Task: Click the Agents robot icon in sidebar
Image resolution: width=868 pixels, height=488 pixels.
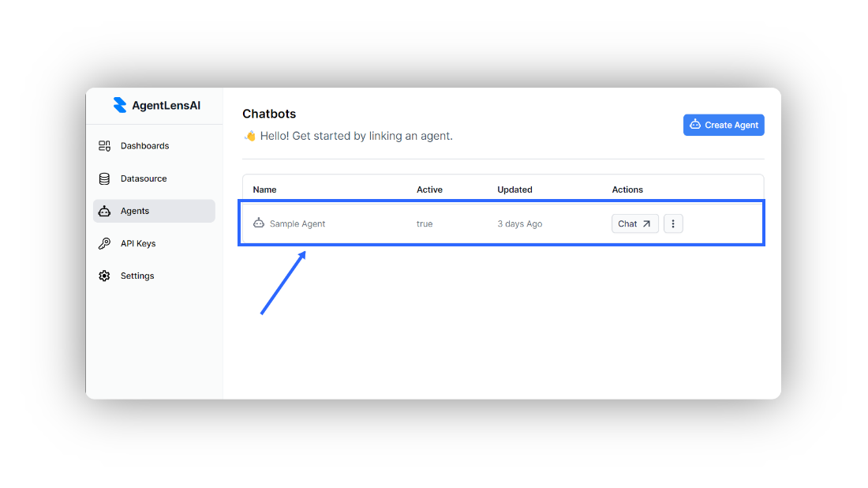Action: click(x=104, y=211)
